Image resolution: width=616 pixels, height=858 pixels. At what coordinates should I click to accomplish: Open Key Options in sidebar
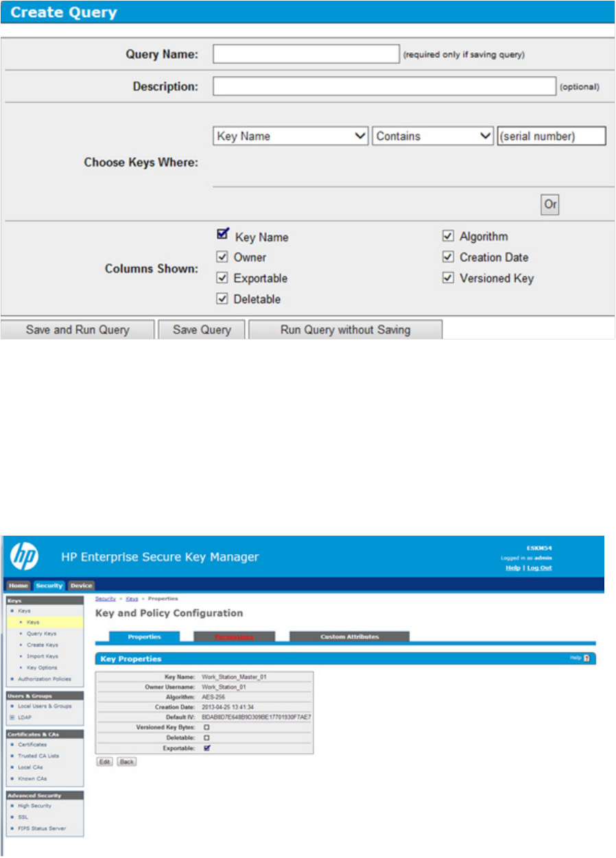(42, 667)
